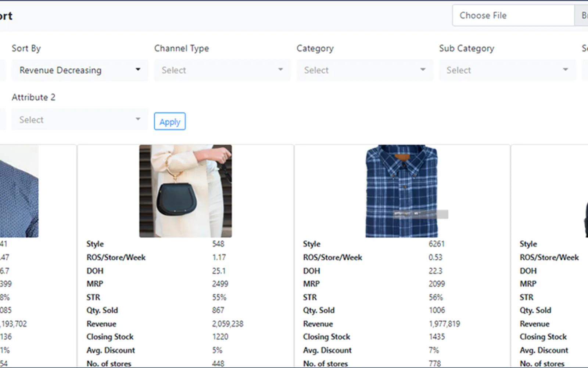588x368 pixels.
Task: Click the Attribute 2 label
Action: [33, 98]
